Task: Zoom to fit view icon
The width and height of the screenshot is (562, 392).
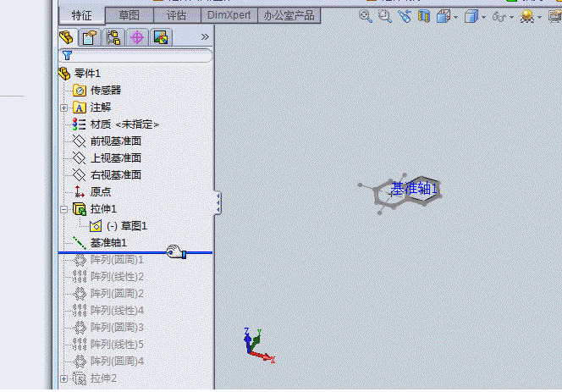Action: pos(366,16)
